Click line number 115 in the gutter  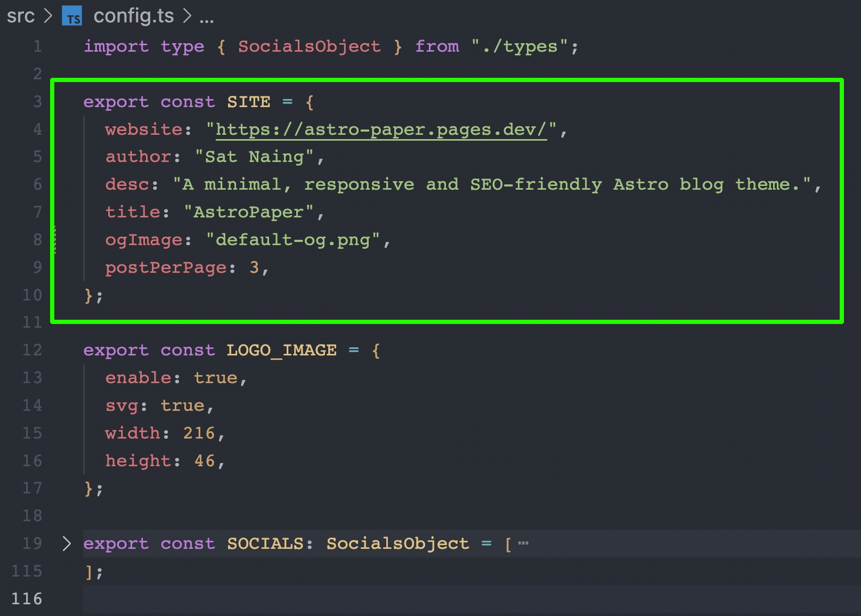click(x=27, y=571)
